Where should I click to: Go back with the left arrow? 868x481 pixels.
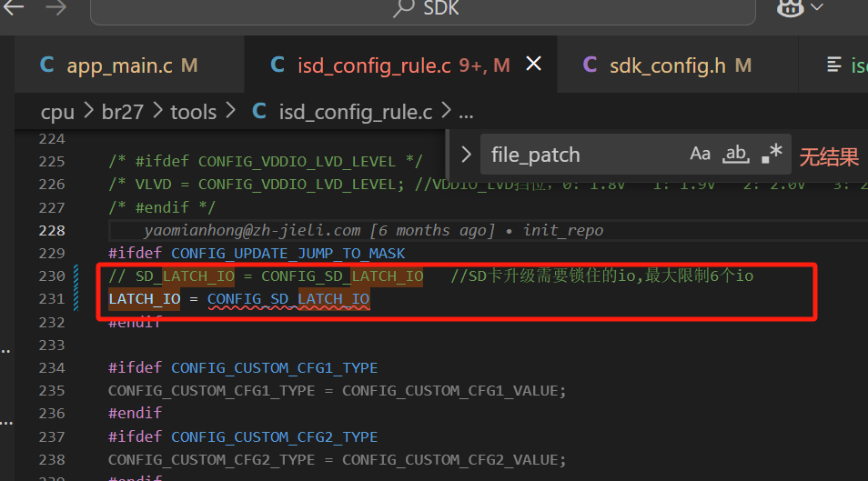pyautogui.click(x=14, y=7)
